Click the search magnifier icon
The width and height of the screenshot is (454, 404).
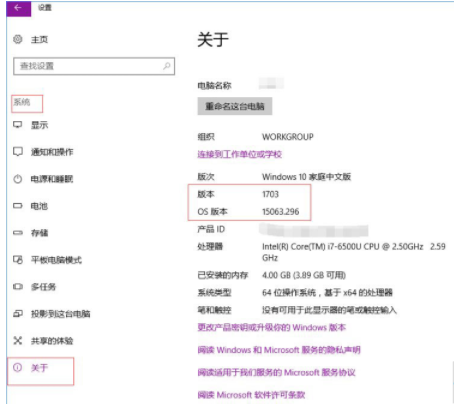coord(167,66)
